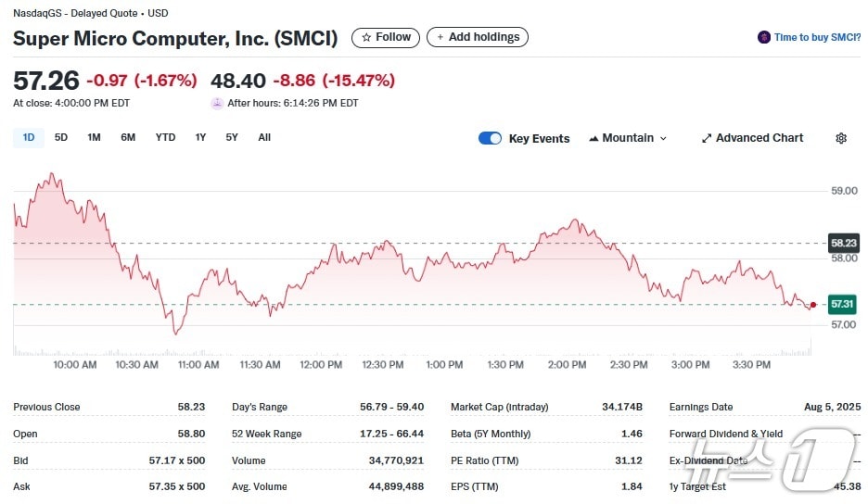868x504 pixels.
Task: Click the star icon in Follow button
Action: pyautogui.click(x=366, y=37)
